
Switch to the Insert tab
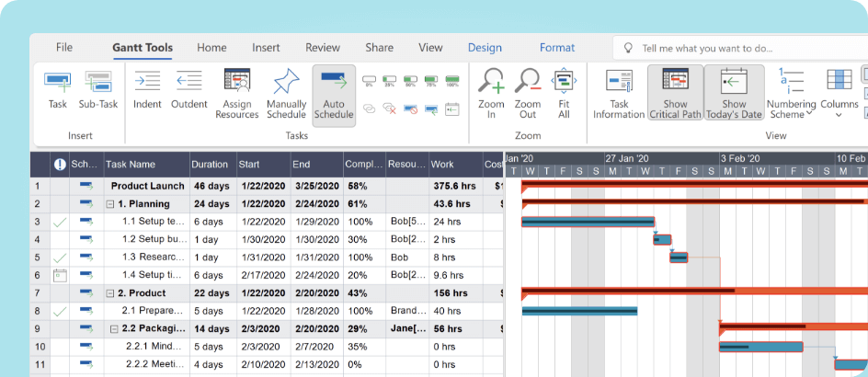coord(266,48)
